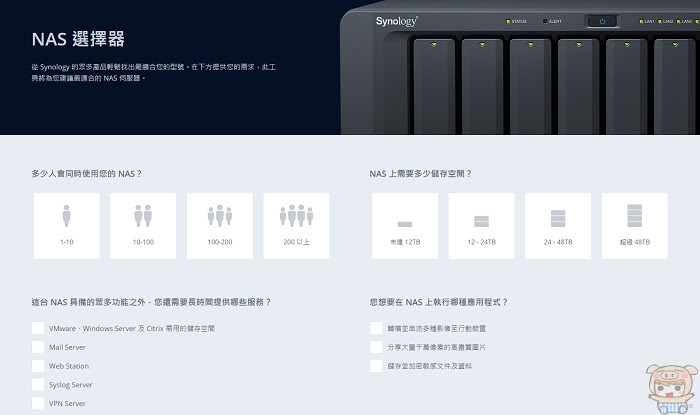This screenshot has width=700, height=415.
Task: Enable the Mail Server checkbox
Action: click(x=38, y=347)
